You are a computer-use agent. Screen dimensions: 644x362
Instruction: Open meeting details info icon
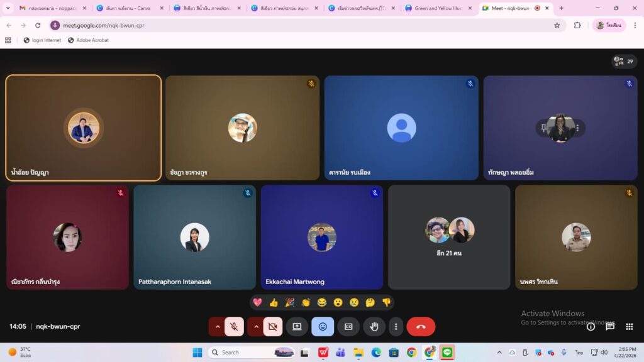[591, 327]
